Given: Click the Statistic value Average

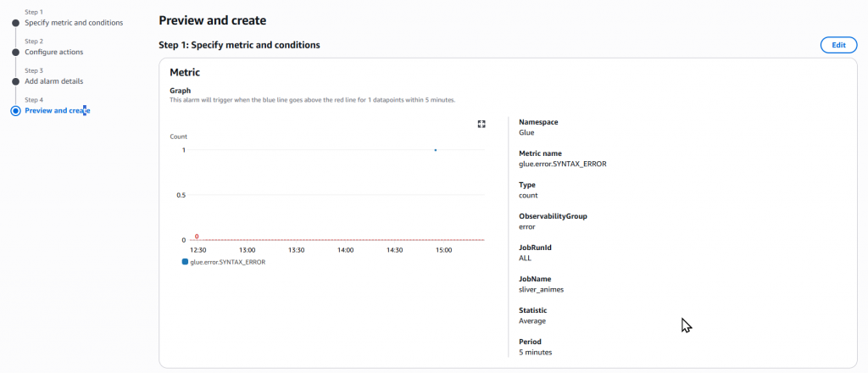Looking at the screenshot, I should (x=532, y=320).
